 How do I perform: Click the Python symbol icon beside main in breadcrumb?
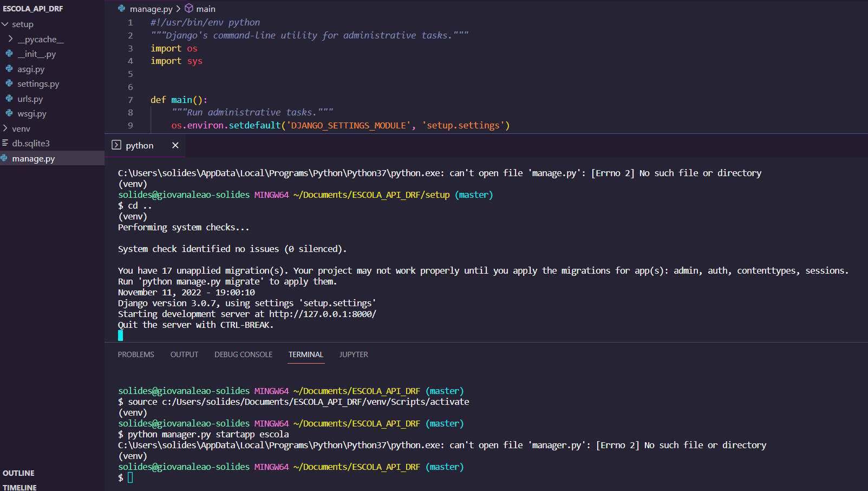[188, 9]
